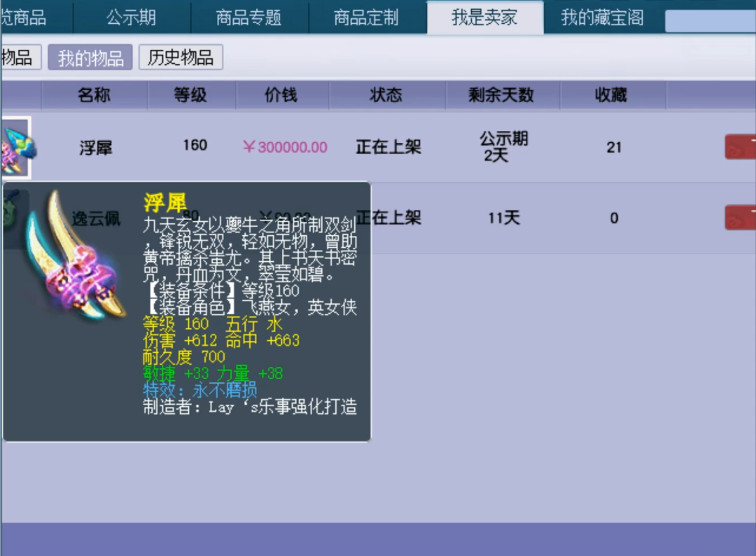756x556 pixels.
Task: Click the 特效：永不磨损 line
Action: (x=200, y=390)
